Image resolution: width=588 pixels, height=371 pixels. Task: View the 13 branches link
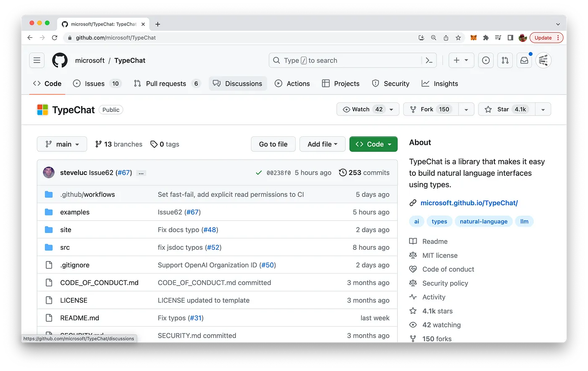pos(119,144)
